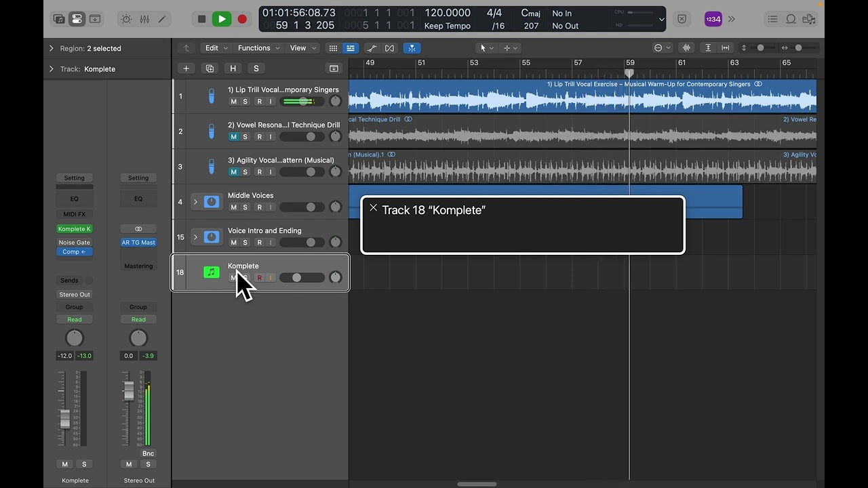Click the global tracks button above ruler
Viewport: 868px width, 488px height.
[334, 68]
